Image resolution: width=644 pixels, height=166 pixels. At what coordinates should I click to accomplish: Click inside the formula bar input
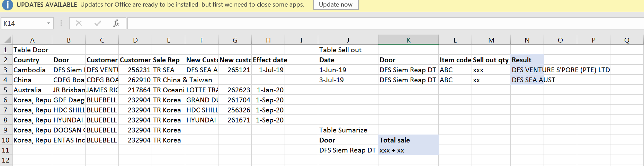(385, 23)
